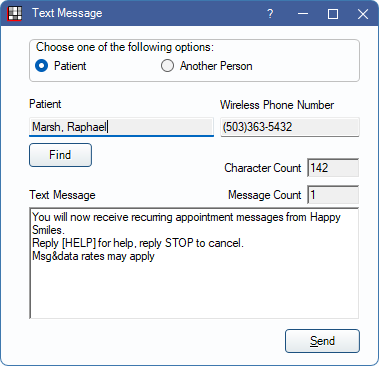
Task: Click the Text Message window title text
Action: tap(67, 13)
